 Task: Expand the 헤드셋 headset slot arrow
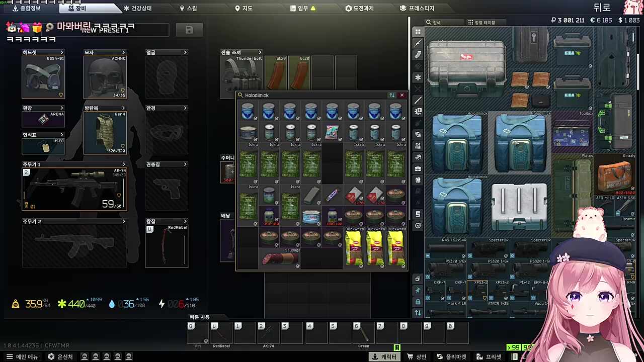62,52
